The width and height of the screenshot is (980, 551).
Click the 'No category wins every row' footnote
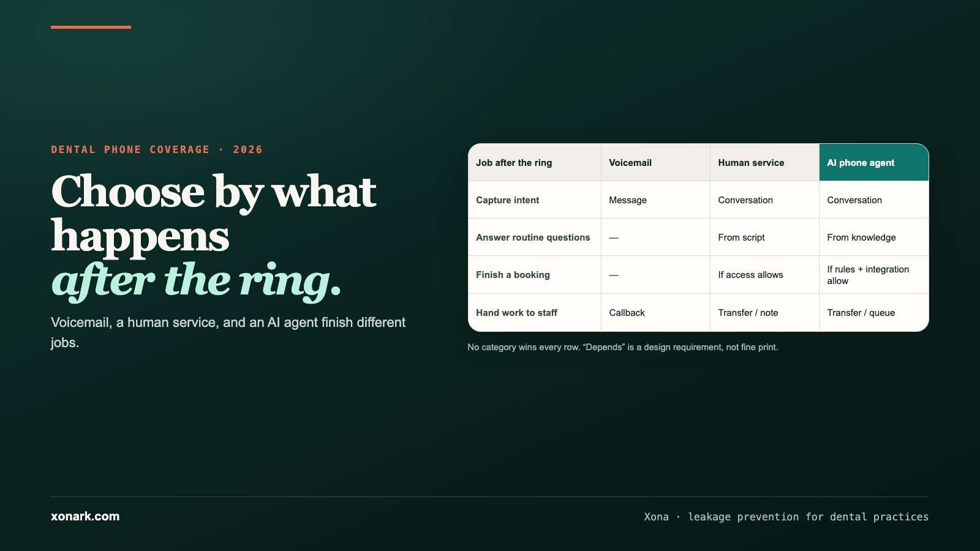click(x=623, y=347)
